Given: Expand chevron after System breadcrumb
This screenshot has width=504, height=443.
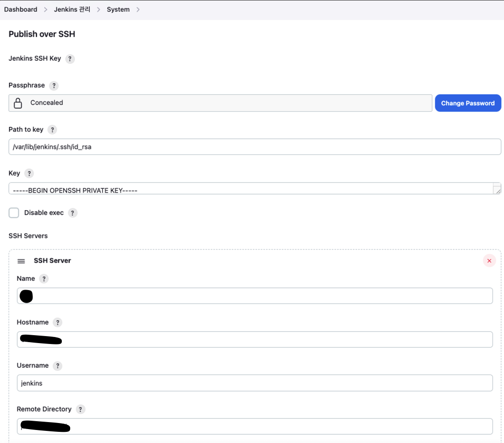Looking at the screenshot, I should 138,10.
